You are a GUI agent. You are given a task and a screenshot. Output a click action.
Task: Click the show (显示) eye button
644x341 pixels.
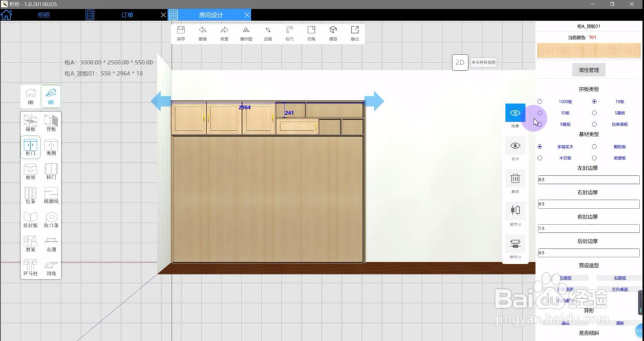coord(515,145)
